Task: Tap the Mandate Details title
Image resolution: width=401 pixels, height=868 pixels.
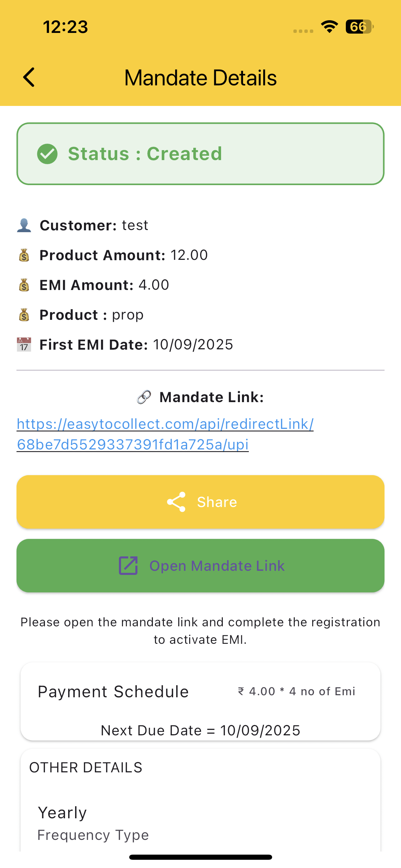Action: coord(200,78)
